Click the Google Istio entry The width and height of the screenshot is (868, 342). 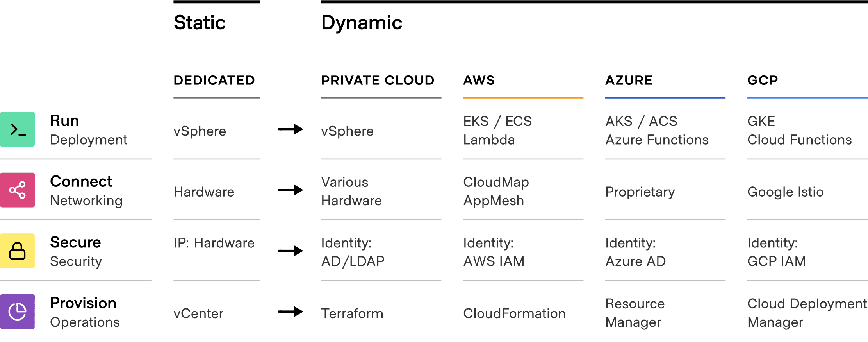[x=785, y=192]
